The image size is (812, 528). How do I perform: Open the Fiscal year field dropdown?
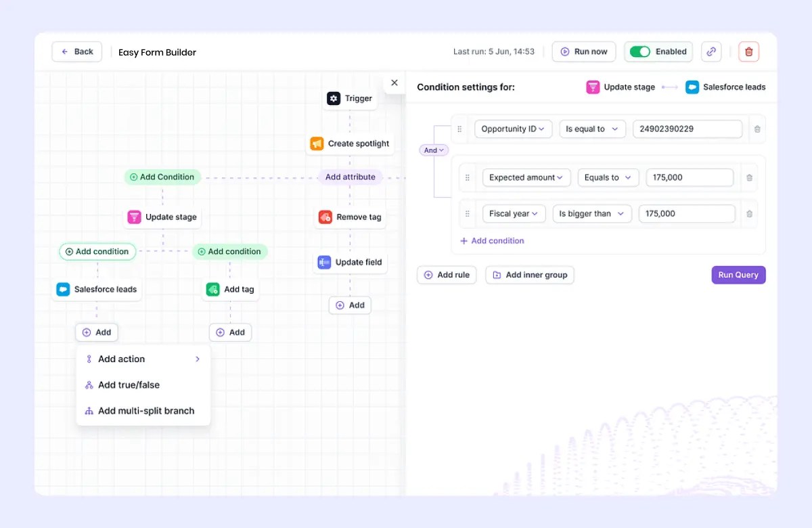coord(514,214)
